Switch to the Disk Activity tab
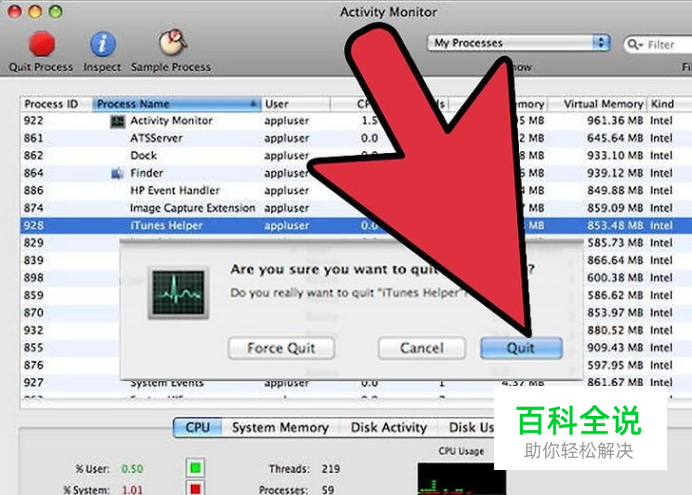The width and height of the screenshot is (692, 495). 389,428
